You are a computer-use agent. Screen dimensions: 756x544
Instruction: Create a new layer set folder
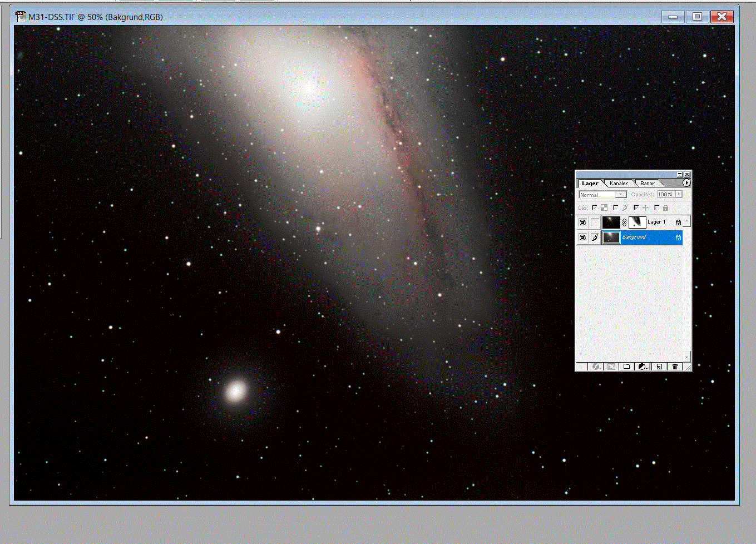coord(627,367)
